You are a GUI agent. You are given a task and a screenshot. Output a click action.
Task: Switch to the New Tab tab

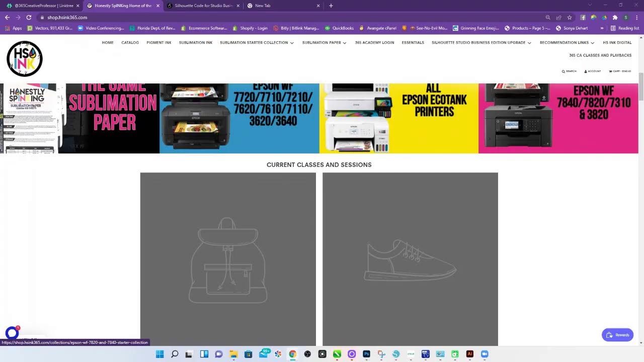[x=284, y=6]
